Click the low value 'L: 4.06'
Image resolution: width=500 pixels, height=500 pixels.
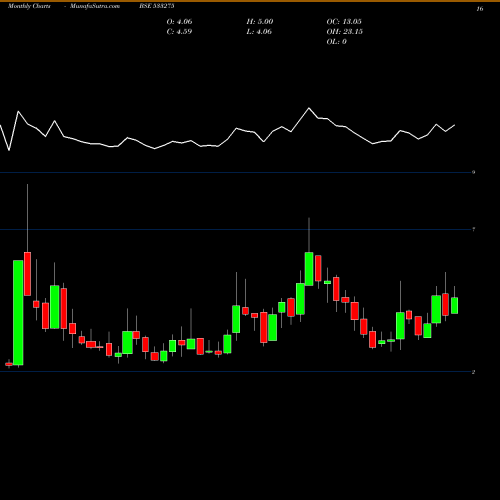259,32
